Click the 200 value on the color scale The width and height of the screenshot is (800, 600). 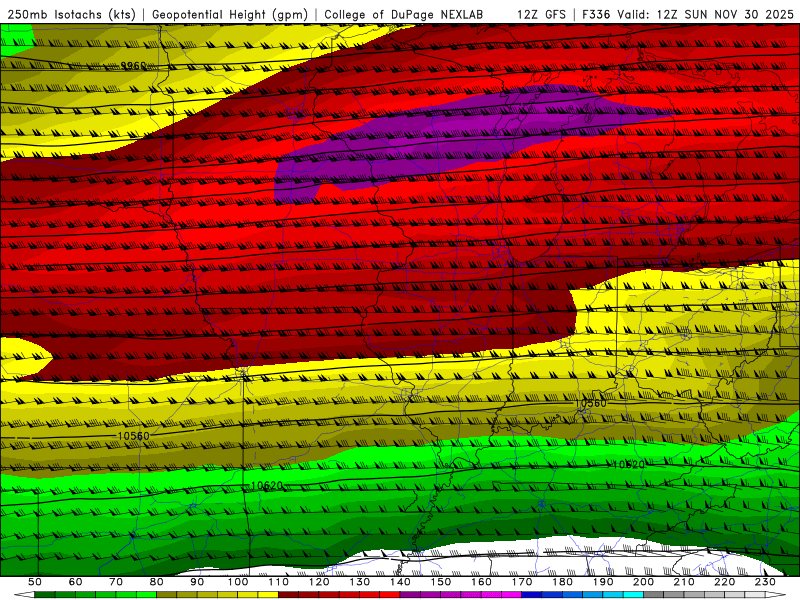pyautogui.click(x=643, y=582)
